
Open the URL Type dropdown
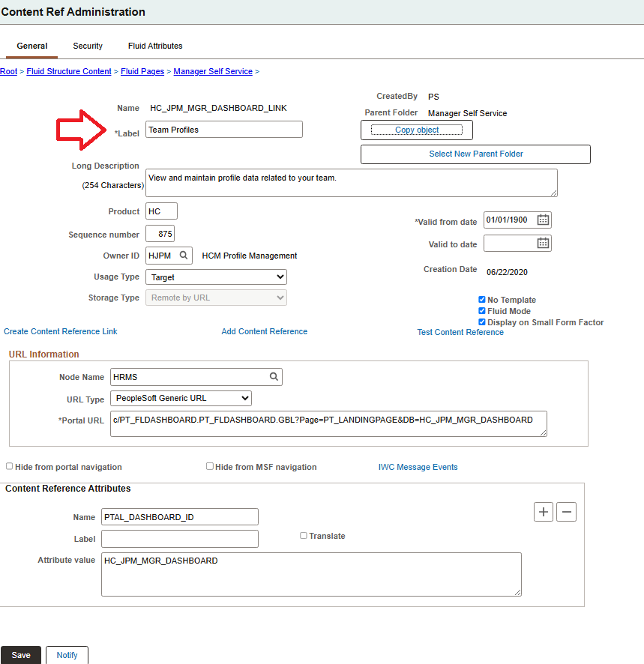pos(181,398)
